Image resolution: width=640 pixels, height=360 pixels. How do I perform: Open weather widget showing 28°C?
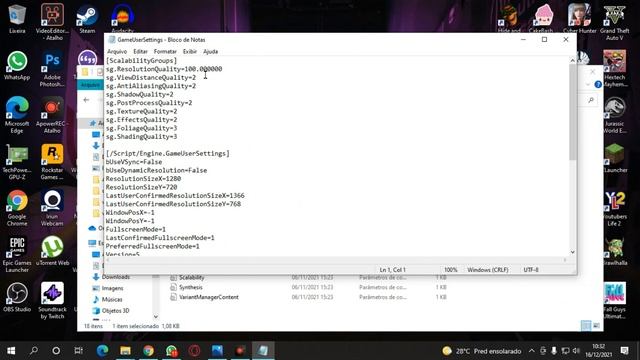coord(482,351)
